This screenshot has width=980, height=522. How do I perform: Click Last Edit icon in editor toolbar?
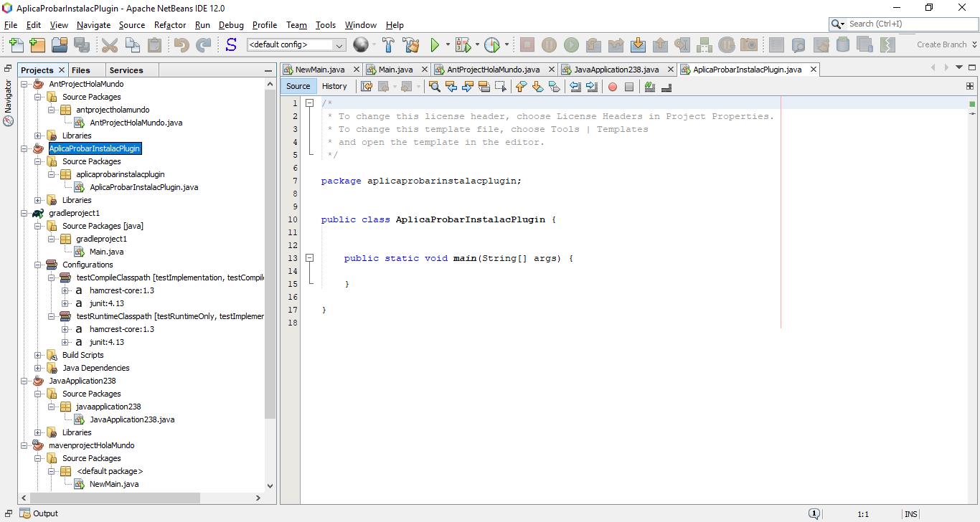367,87
